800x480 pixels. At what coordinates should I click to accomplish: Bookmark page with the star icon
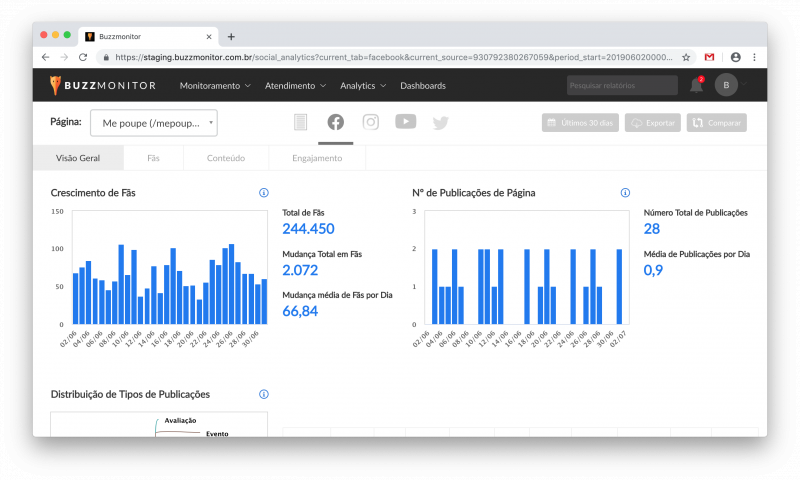click(x=686, y=57)
